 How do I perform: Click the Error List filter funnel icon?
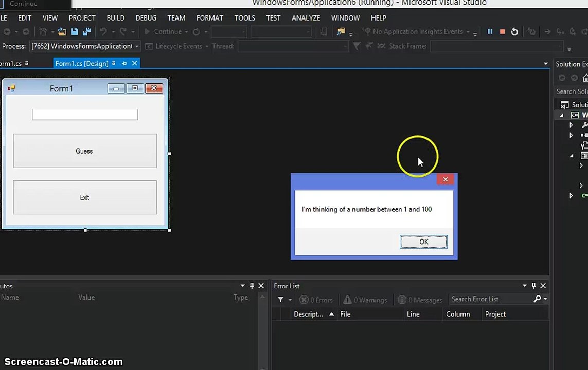pos(280,300)
